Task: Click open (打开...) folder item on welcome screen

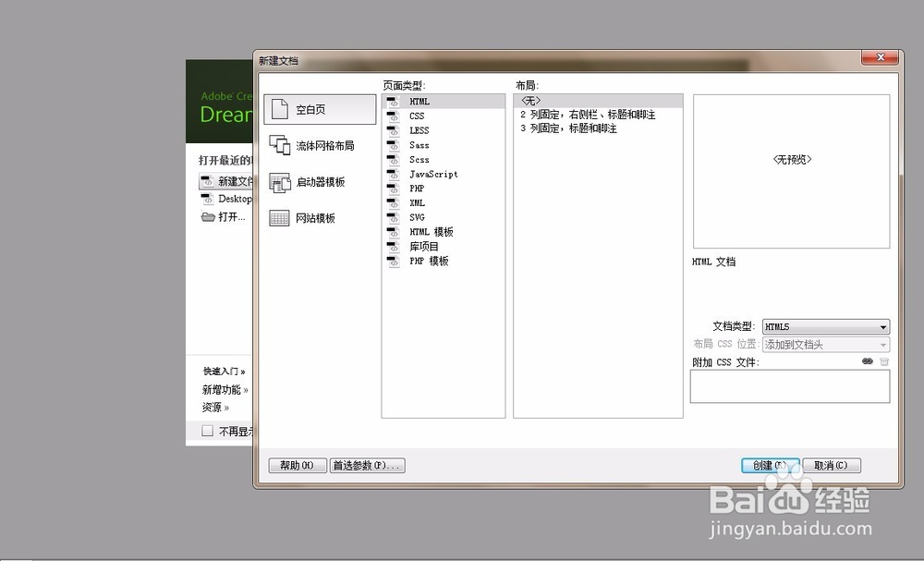Action: pos(232,217)
